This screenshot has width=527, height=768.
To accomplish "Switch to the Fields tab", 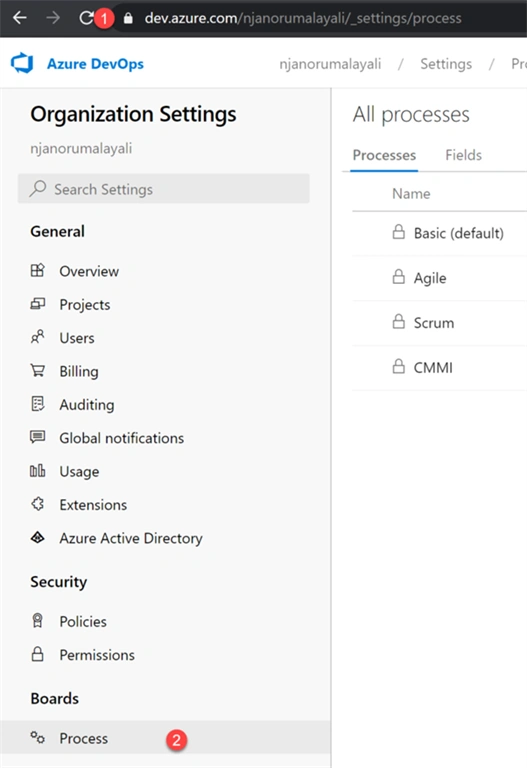I will coord(463,155).
